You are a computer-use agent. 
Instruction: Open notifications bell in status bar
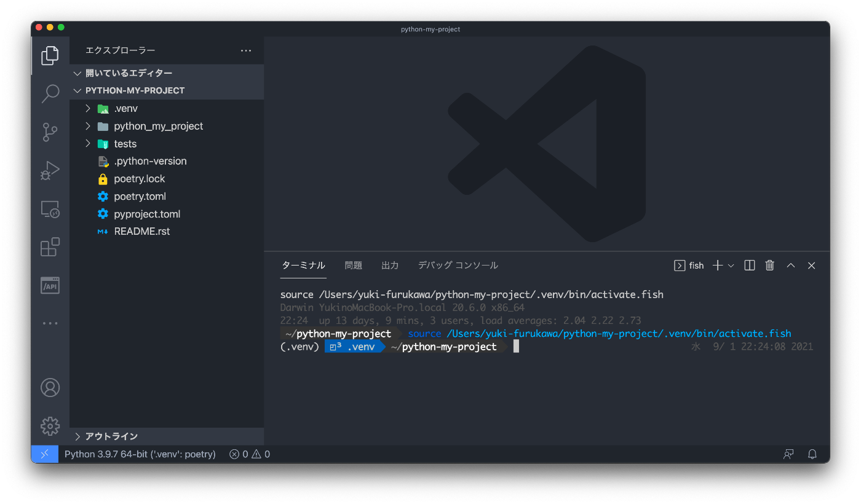(x=812, y=454)
